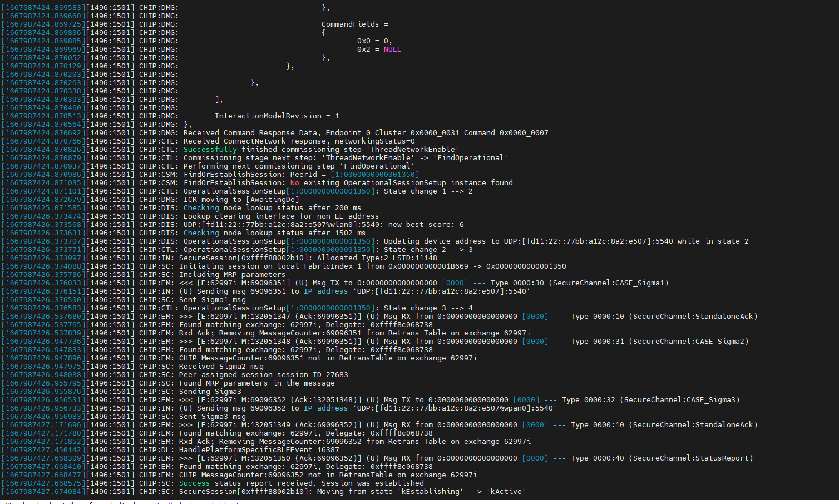Click the magenta NULL value
839x504 pixels.
(x=392, y=50)
